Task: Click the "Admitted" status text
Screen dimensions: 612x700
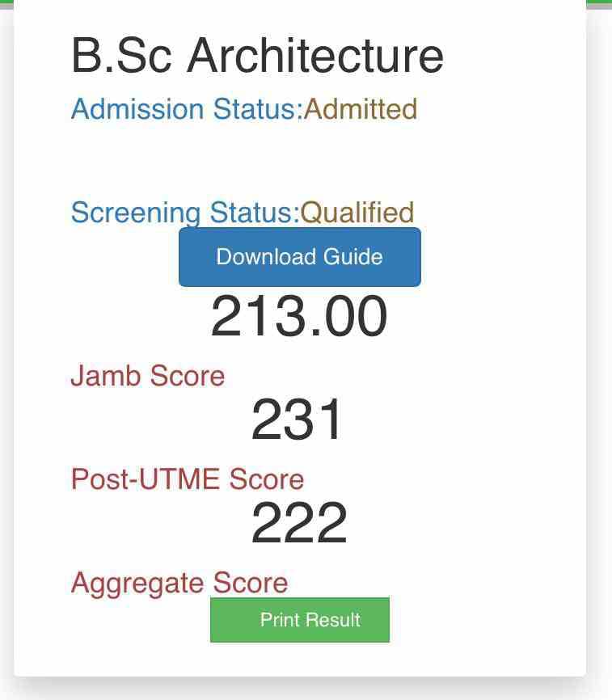Action: coord(361,109)
